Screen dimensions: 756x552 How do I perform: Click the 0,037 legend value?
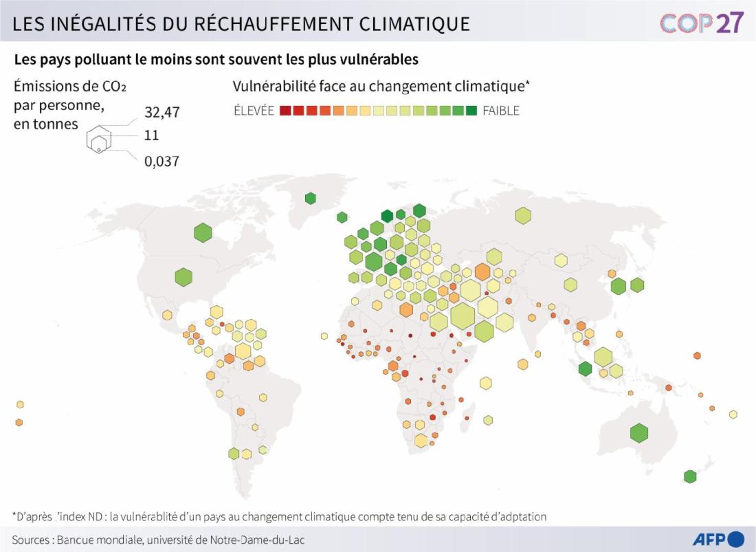(162, 161)
